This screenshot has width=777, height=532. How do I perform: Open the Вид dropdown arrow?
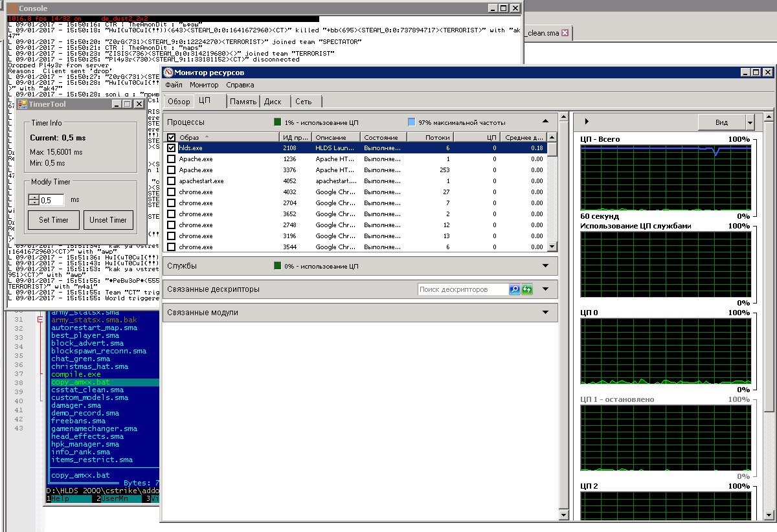click(750, 122)
